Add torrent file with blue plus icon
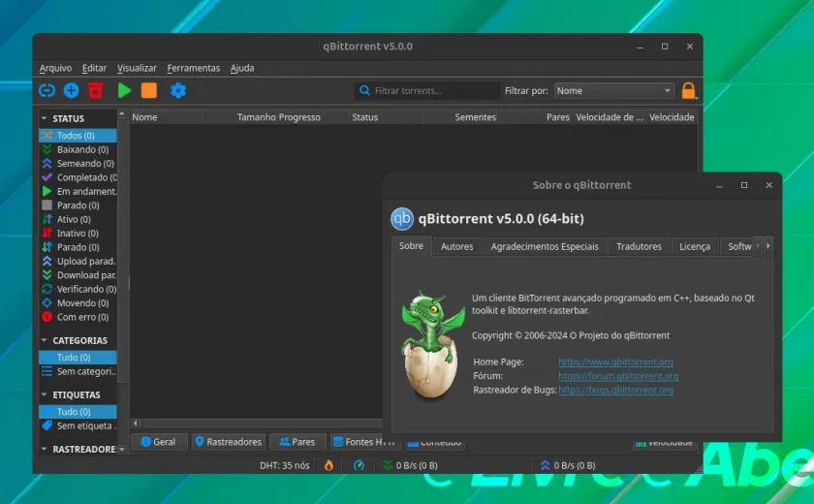Image resolution: width=814 pixels, height=504 pixels. (x=71, y=90)
